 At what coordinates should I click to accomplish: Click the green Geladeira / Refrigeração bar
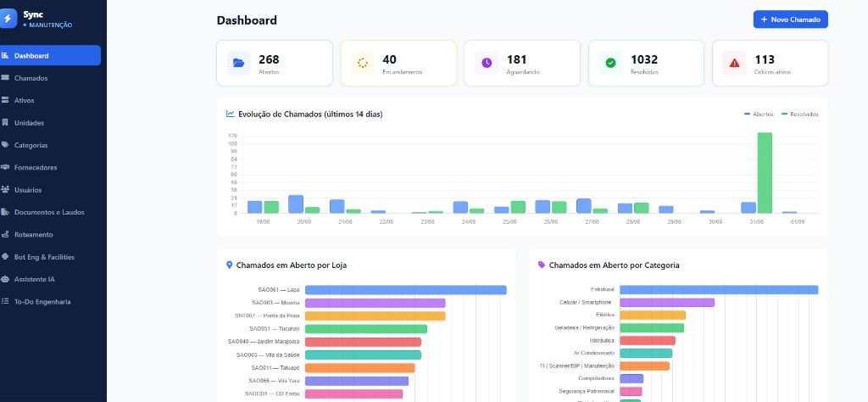[x=652, y=328]
